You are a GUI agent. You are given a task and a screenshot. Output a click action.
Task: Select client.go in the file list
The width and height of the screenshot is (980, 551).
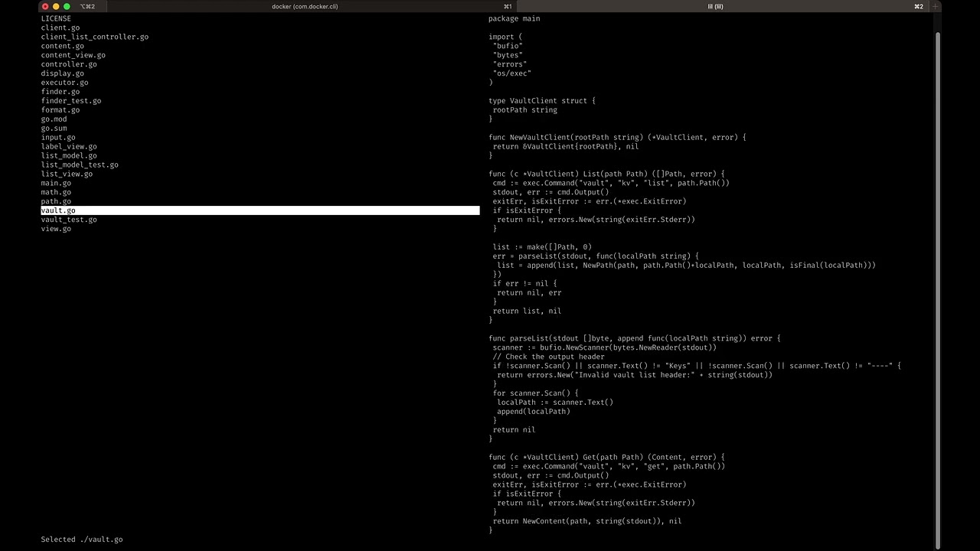(60, 28)
